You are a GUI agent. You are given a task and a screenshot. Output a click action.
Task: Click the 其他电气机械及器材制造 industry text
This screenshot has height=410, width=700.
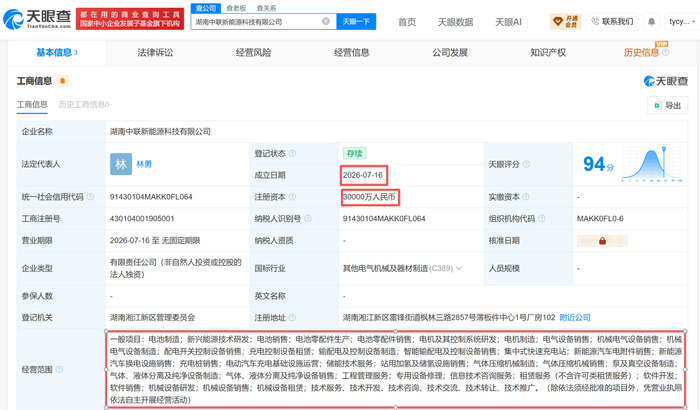pyautogui.click(x=385, y=268)
